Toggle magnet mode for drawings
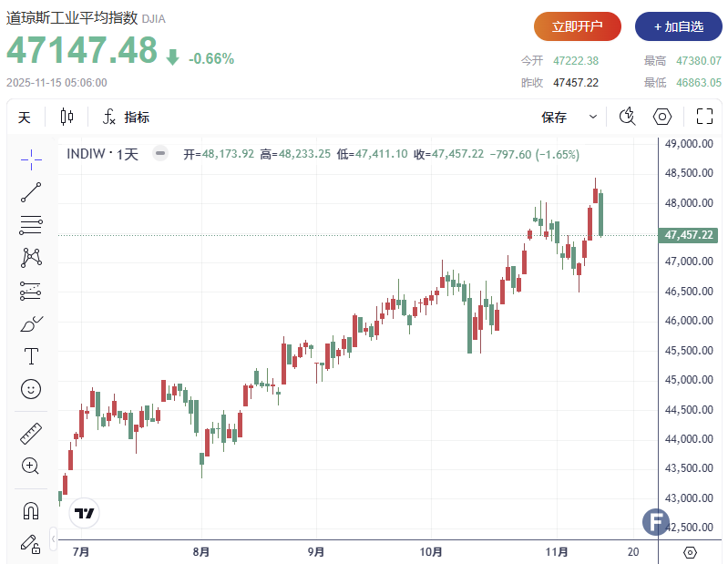 [x=31, y=510]
